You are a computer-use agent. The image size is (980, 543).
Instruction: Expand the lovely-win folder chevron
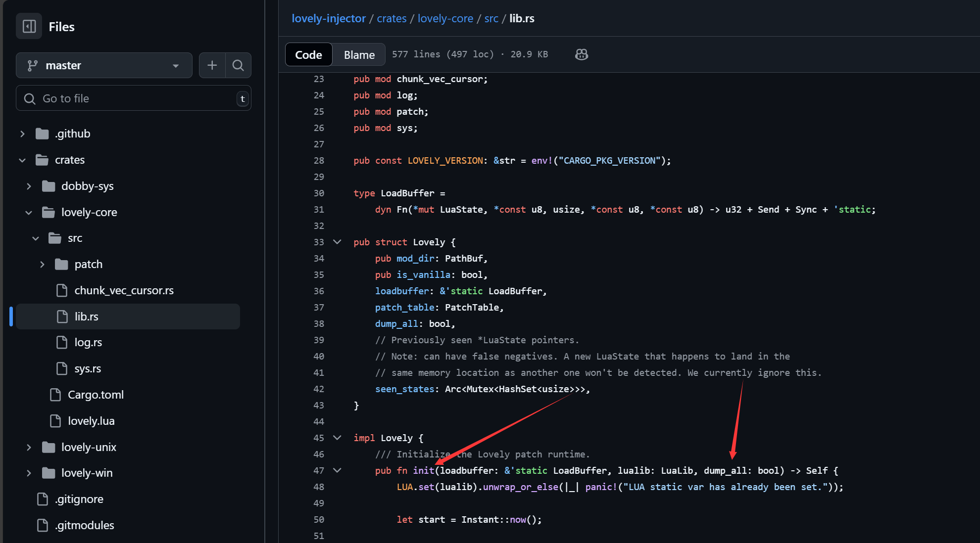coord(29,473)
